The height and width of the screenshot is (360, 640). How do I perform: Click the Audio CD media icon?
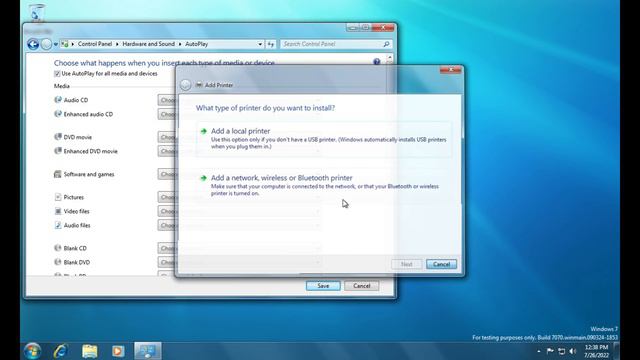point(58,100)
